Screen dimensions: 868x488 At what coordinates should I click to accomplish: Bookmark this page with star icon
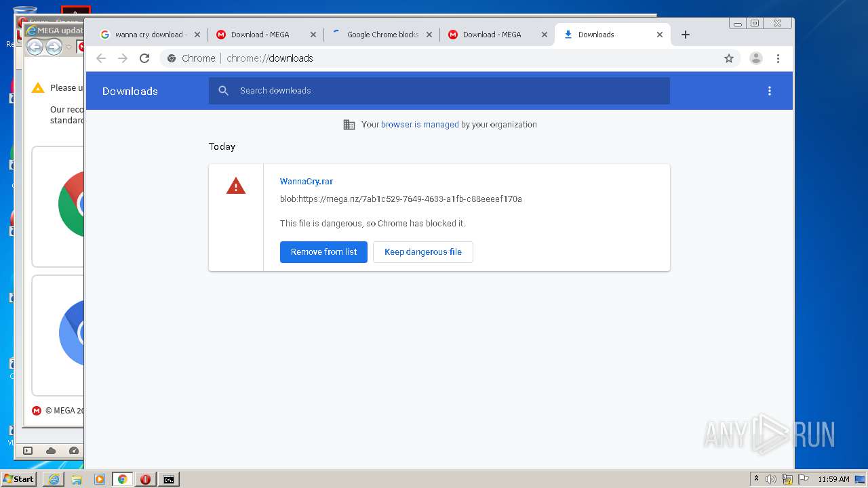pos(729,58)
